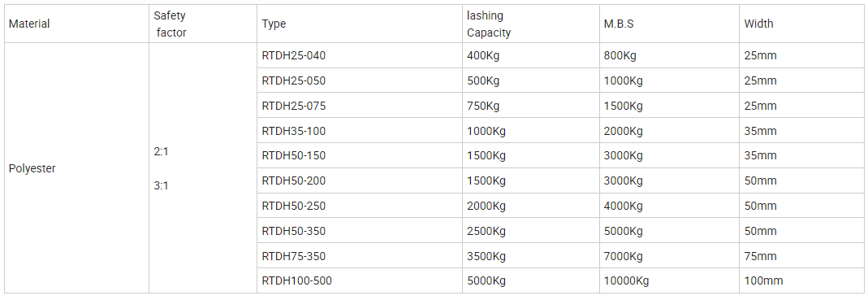Click the lashing Capacity header
The image size is (868, 300).
pyautogui.click(x=489, y=24)
